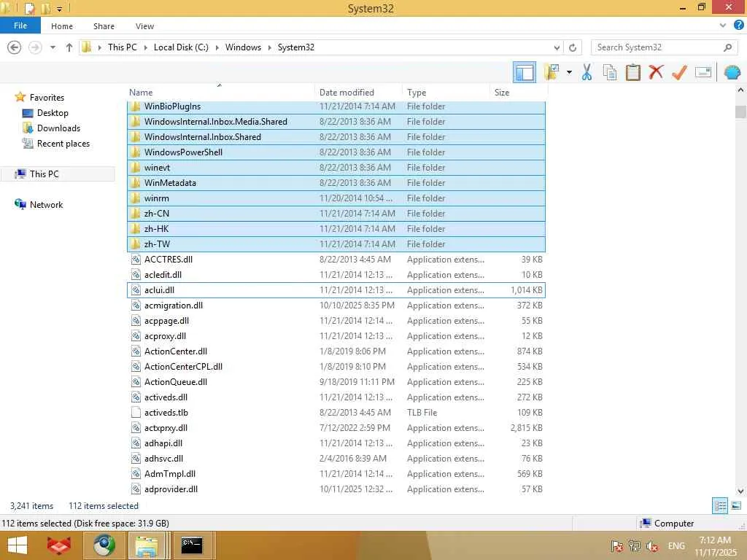The width and height of the screenshot is (747, 560).
Task: Click the search magnifier icon
Action: (727, 47)
